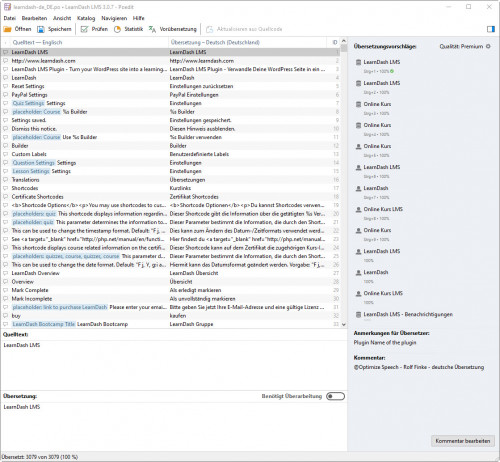Save the catalog with the Speichern icon
This screenshot has width=500, height=462.
point(41,29)
